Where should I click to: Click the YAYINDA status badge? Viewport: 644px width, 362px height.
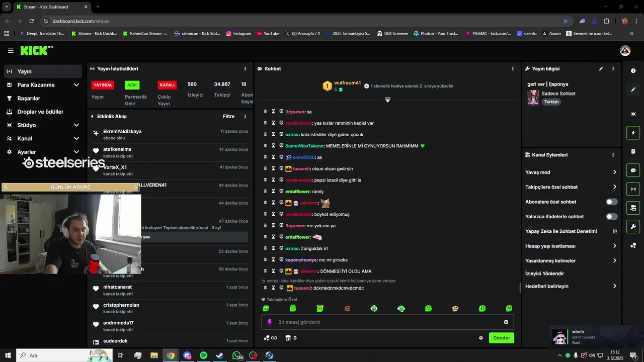tap(103, 85)
